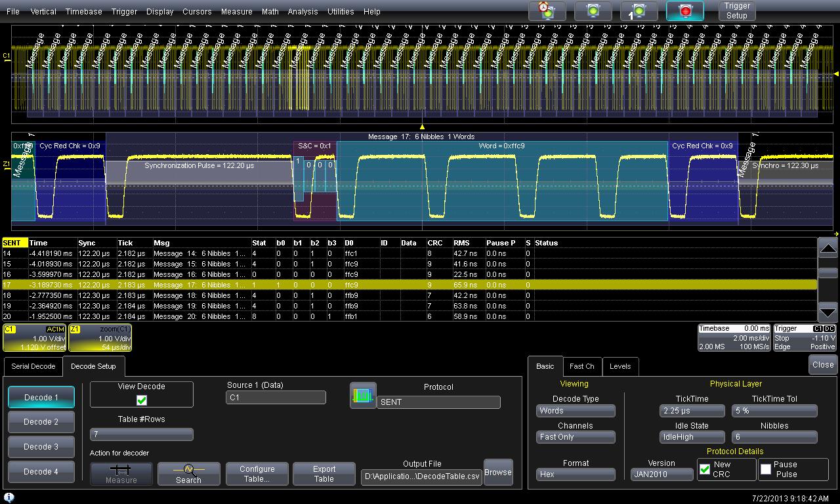Click the Search magnifier action button
Viewport: 840px width, 504px height.
(188, 474)
